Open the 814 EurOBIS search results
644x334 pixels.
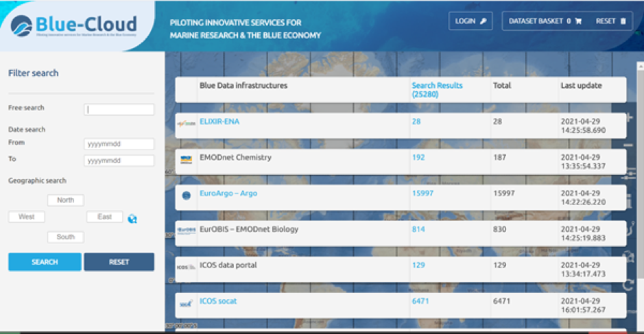(418, 229)
